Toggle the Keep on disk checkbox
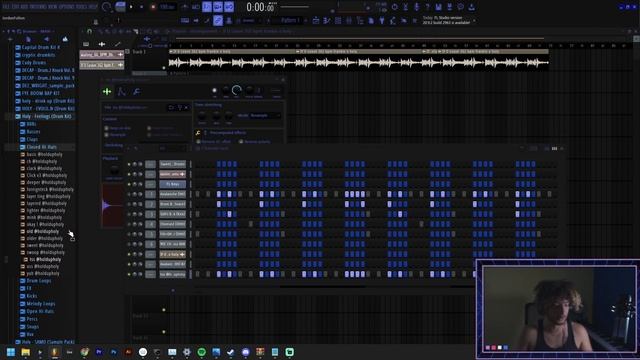Screen dimensions: 640x360 (107, 128)
